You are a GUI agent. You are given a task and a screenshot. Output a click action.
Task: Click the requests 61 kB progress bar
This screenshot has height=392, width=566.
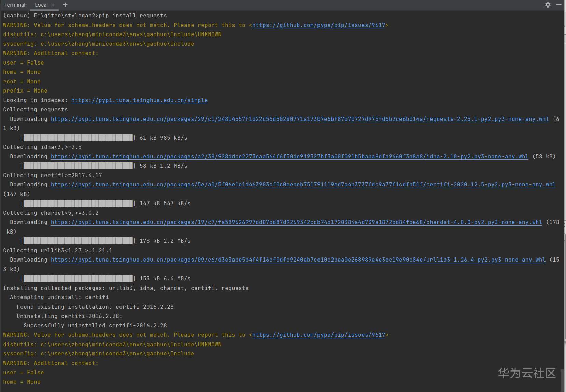click(78, 138)
